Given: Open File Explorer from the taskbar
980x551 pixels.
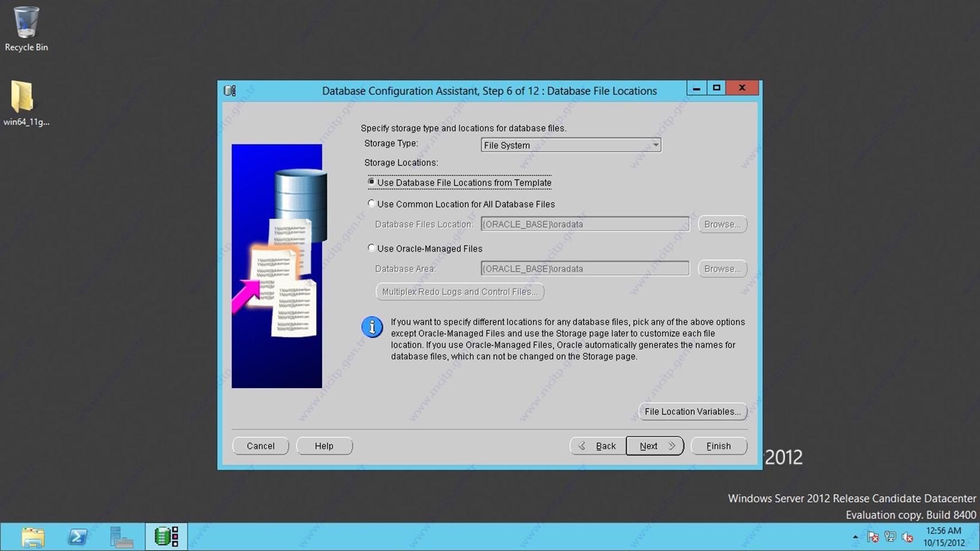Looking at the screenshot, I should [33, 537].
